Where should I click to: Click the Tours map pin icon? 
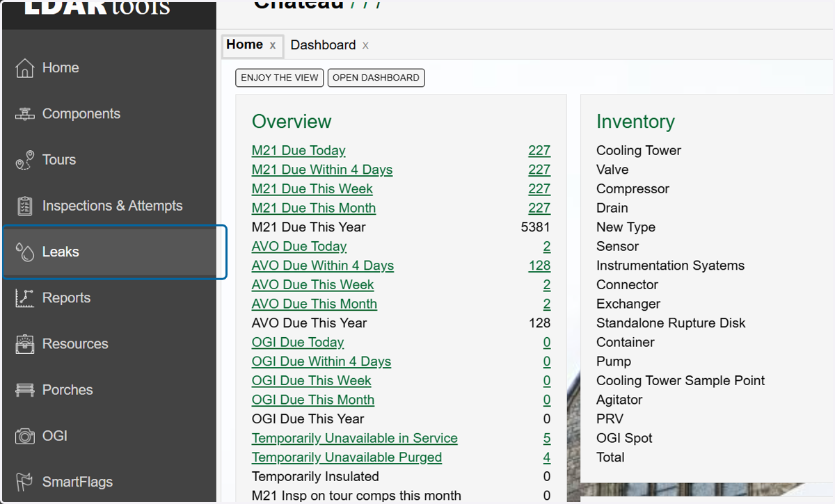click(24, 160)
